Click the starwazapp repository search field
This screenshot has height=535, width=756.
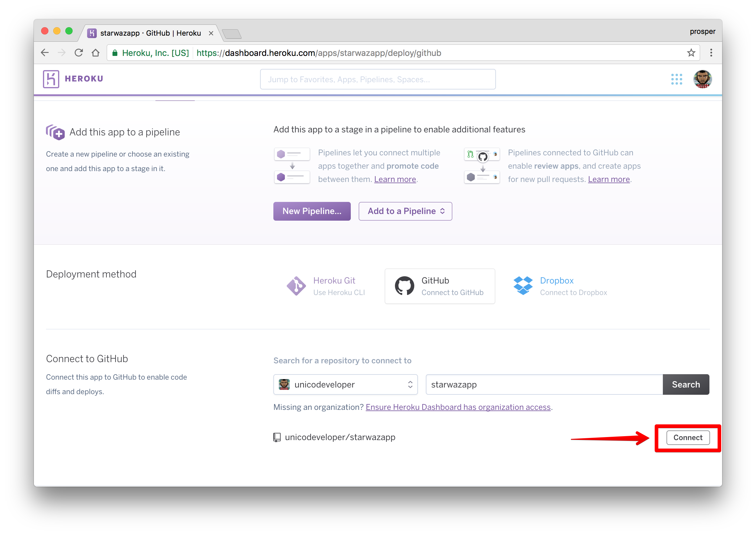[x=544, y=384]
